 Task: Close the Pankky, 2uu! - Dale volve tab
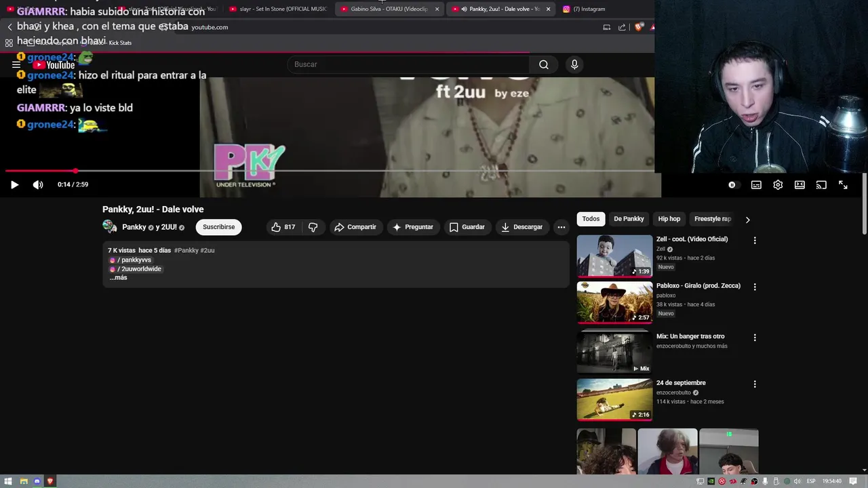click(x=548, y=9)
